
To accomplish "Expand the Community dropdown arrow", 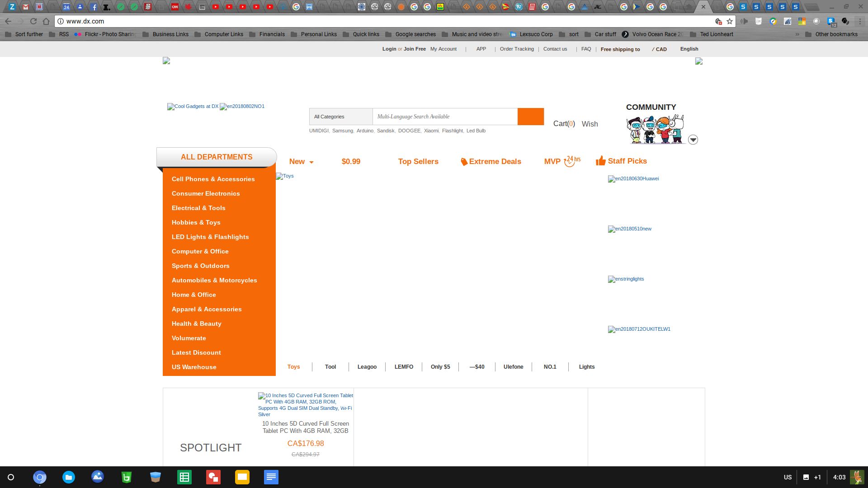I will (x=693, y=140).
